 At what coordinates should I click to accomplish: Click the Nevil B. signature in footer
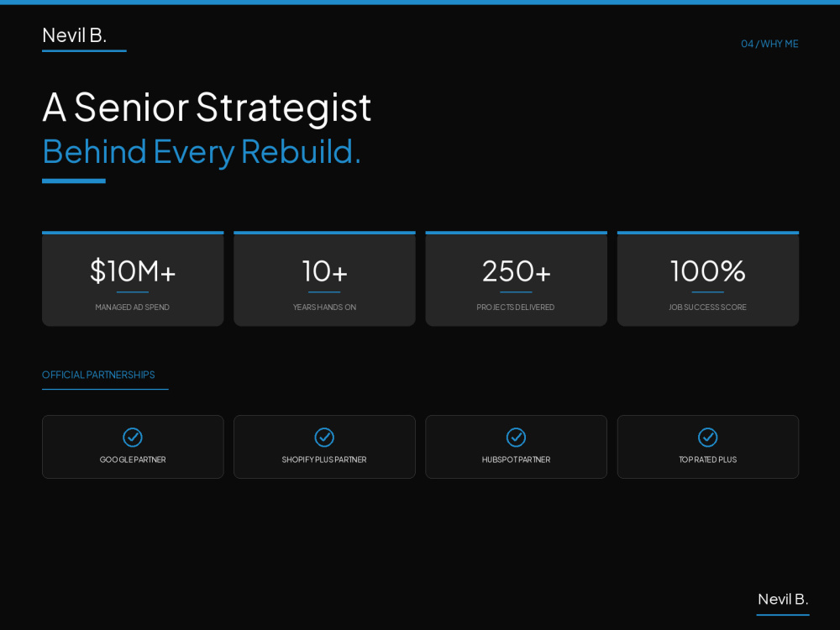click(x=783, y=599)
